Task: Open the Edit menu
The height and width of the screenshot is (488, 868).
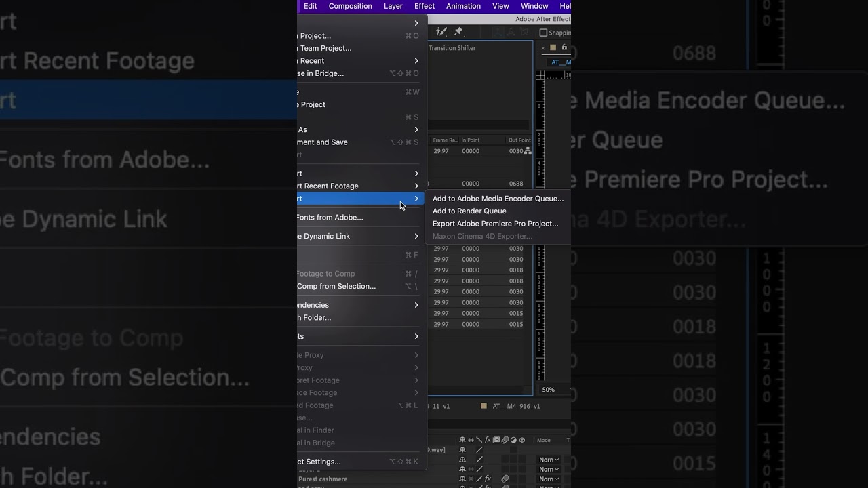Action: pyautogui.click(x=310, y=6)
